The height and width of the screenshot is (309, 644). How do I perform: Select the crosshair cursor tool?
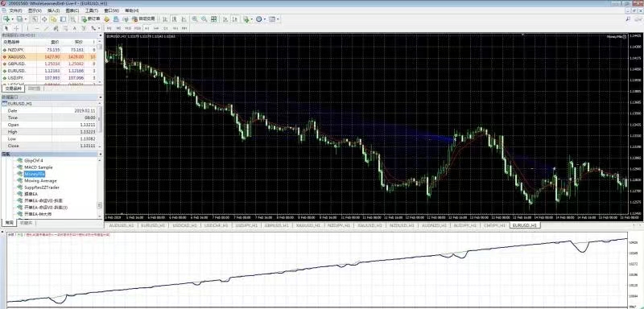16,28
